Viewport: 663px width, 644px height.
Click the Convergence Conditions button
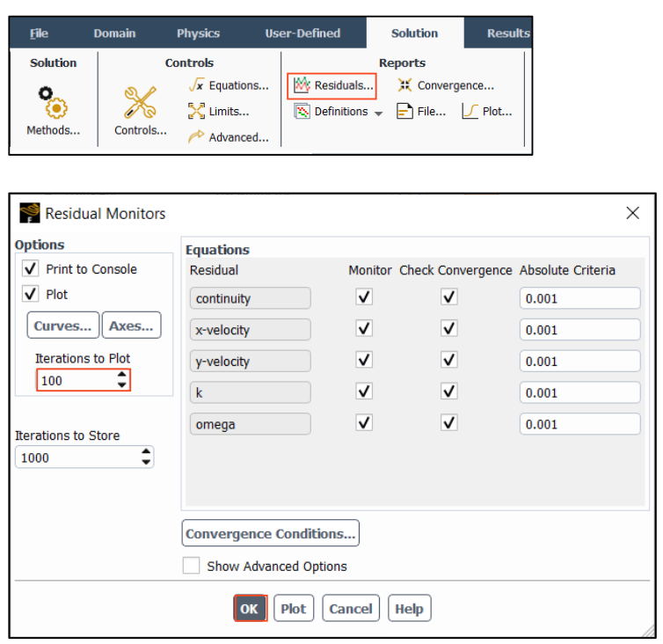[x=271, y=533]
